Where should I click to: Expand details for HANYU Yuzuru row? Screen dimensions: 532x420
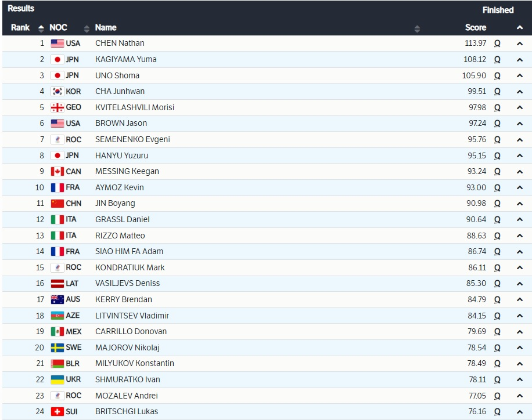pyautogui.click(x=520, y=155)
